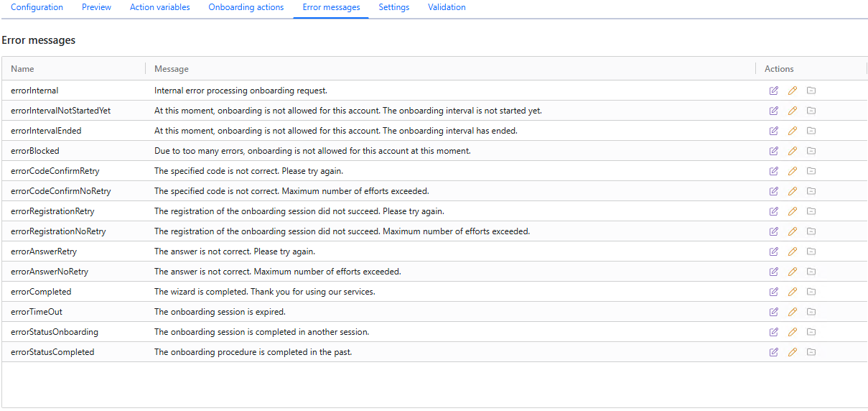Click the orange pencil icon for errorAnswerRetry

[793, 251]
